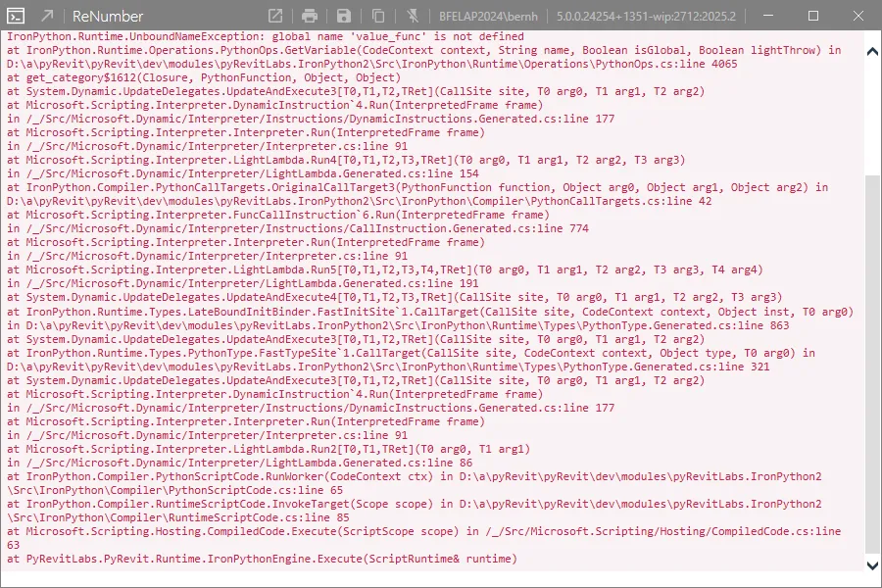Click the CompiledCode.Execute(ScriptScope scope) line
The height and width of the screenshot is (588, 882).
click(x=423, y=532)
